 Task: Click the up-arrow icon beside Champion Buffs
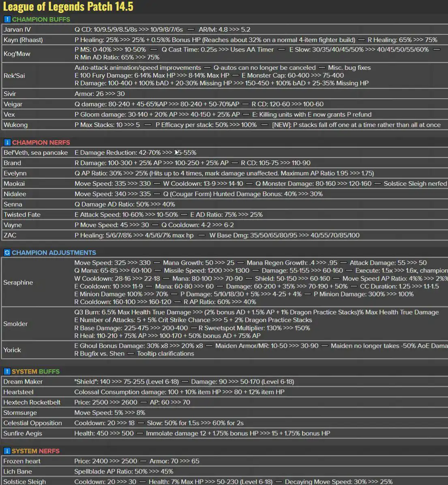coord(7,19)
